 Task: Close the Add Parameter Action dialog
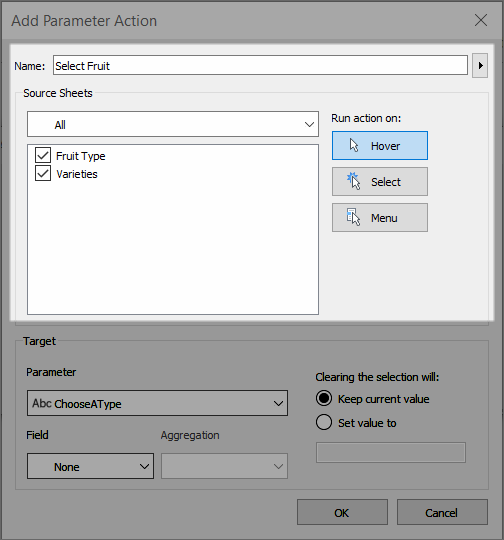click(x=481, y=20)
